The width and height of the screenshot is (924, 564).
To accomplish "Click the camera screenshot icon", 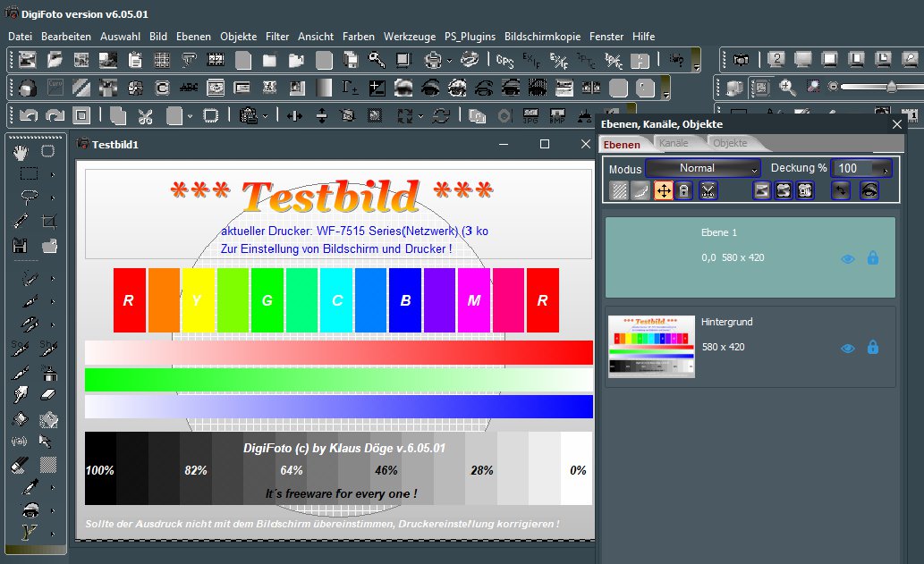I will click(x=742, y=61).
